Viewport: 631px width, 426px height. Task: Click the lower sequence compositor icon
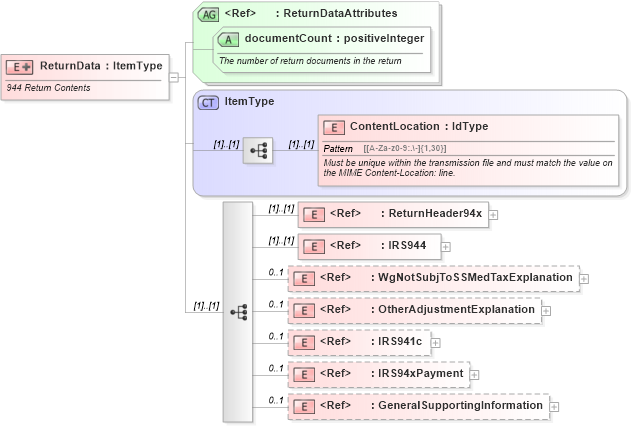click(238, 312)
